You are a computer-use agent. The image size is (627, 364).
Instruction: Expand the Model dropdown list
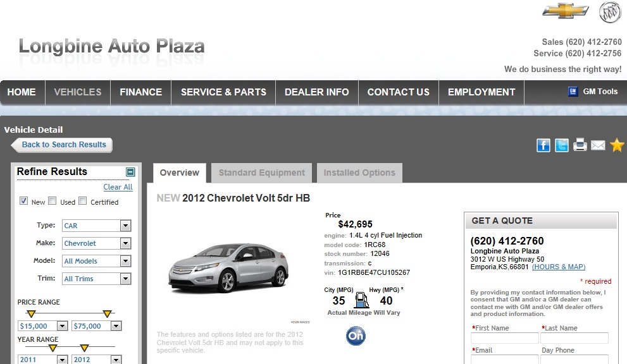point(96,261)
